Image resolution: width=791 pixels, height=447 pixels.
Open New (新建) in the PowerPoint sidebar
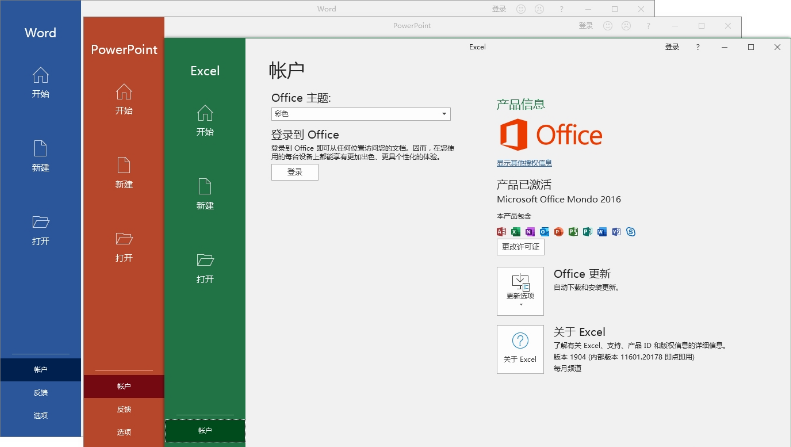(x=124, y=173)
